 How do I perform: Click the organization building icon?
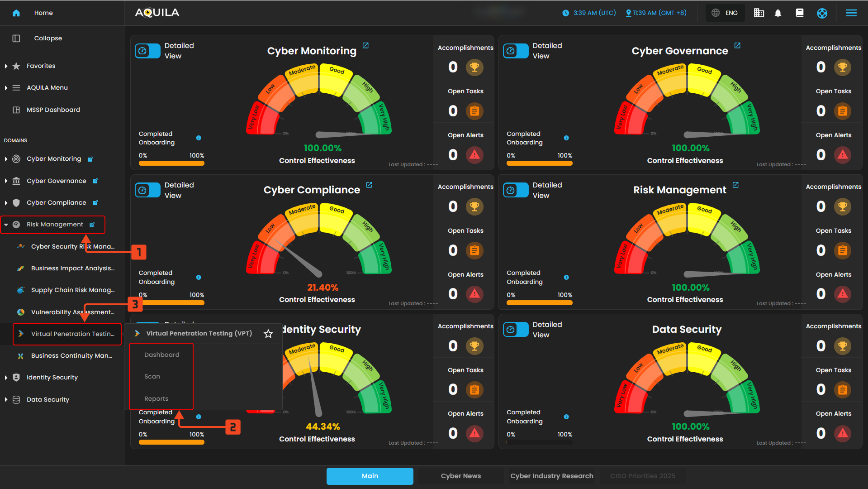(x=759, y=13)
